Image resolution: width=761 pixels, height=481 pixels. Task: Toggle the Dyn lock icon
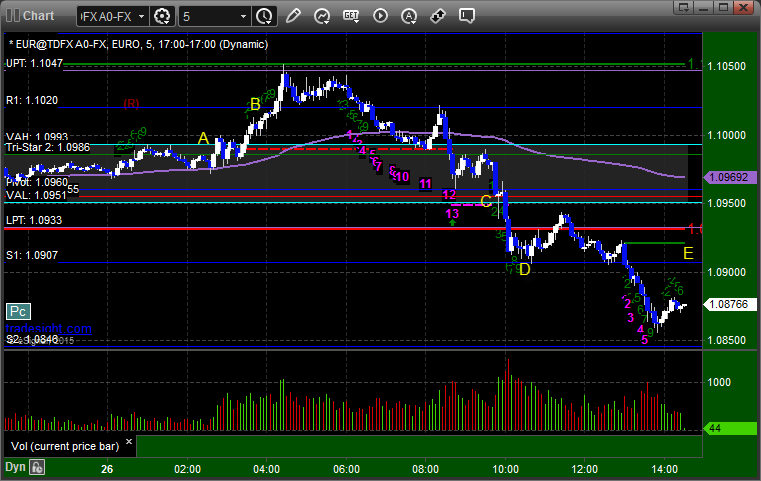tap(37, 467)
